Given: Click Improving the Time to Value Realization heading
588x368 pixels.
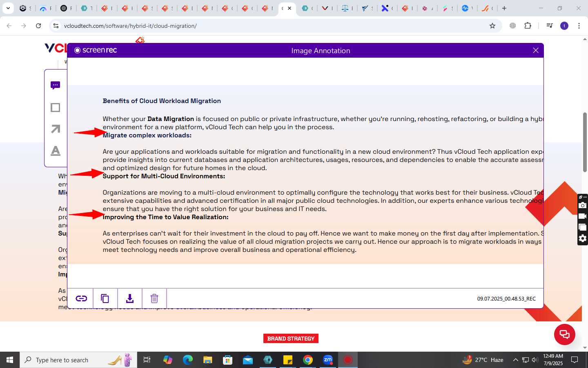Looking at the screenshot, I should [165, 217].
